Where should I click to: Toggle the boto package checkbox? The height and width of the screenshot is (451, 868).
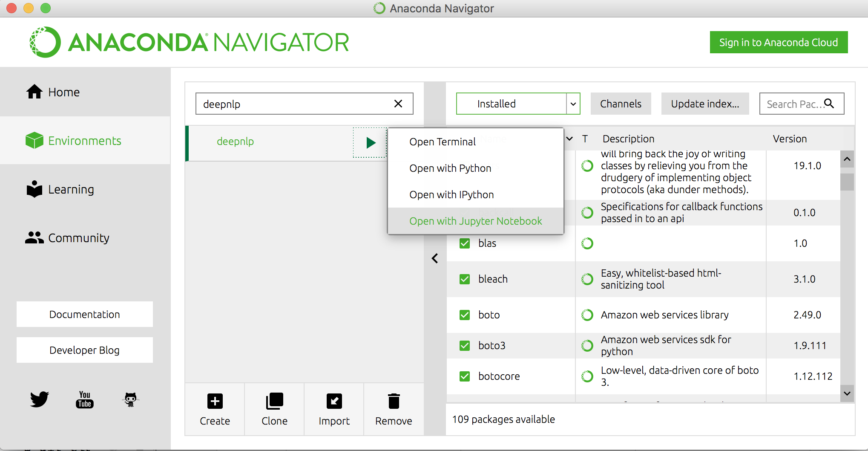[x=465, y=315]
